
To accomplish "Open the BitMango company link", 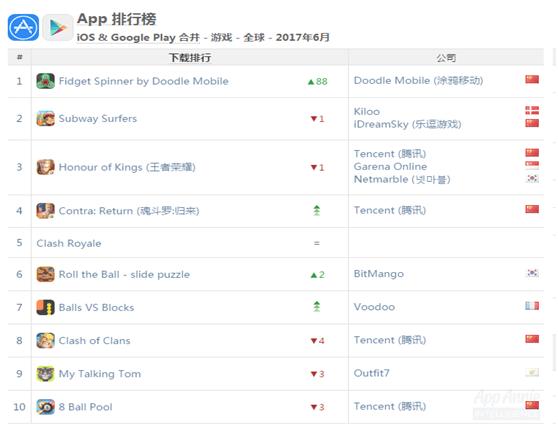I will click(379, 274).
